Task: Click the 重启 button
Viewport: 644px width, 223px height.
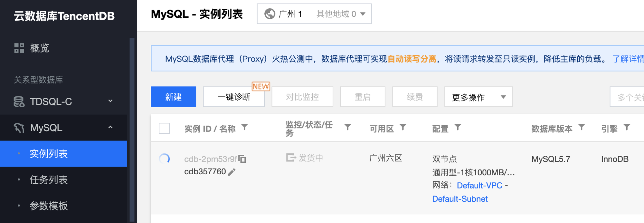Action: point(363,97)
